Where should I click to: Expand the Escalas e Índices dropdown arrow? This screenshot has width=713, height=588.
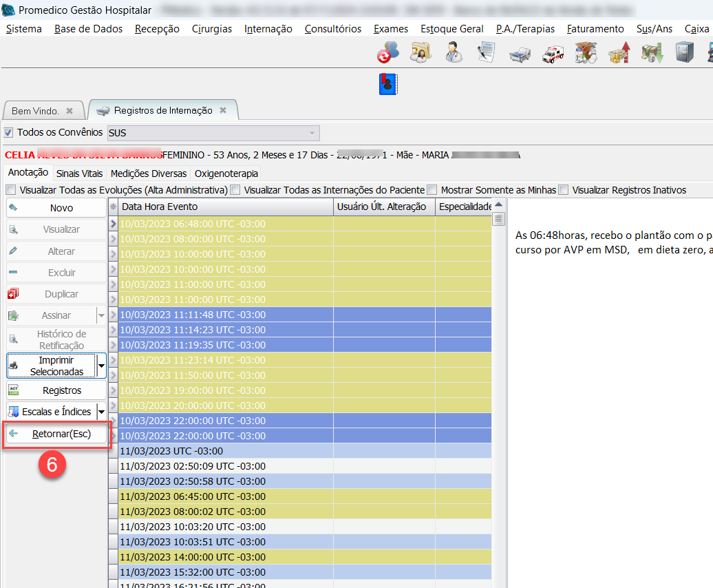tap(102, 412)
